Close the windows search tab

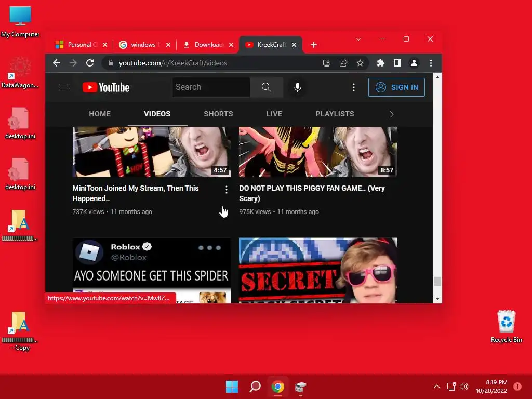tap(168, 45)
